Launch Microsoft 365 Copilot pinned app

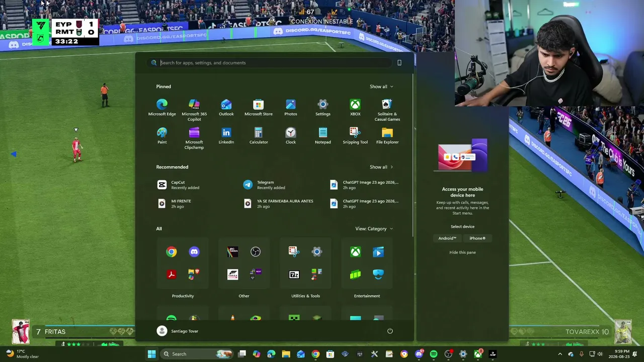(194, 110)
